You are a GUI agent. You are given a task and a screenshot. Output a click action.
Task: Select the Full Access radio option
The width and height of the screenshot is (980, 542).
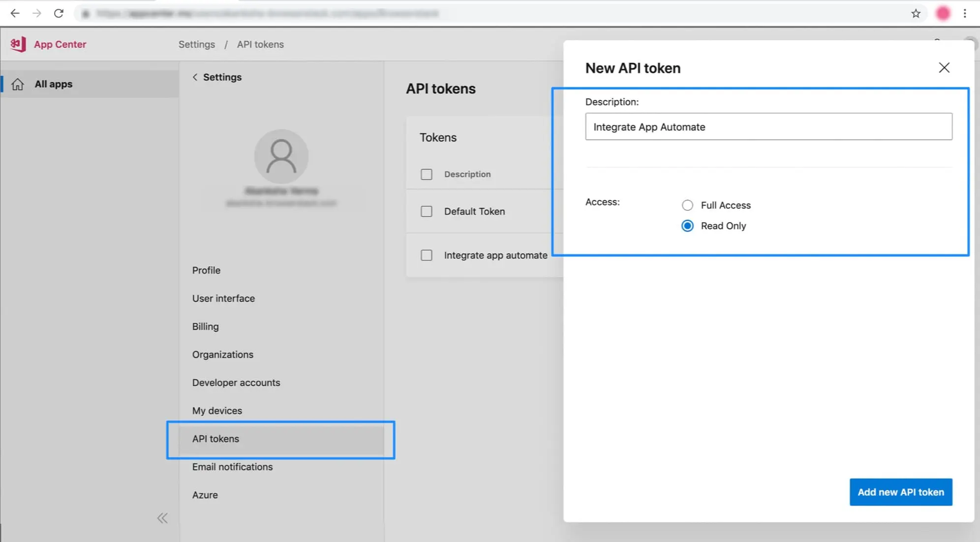(687, 205)
